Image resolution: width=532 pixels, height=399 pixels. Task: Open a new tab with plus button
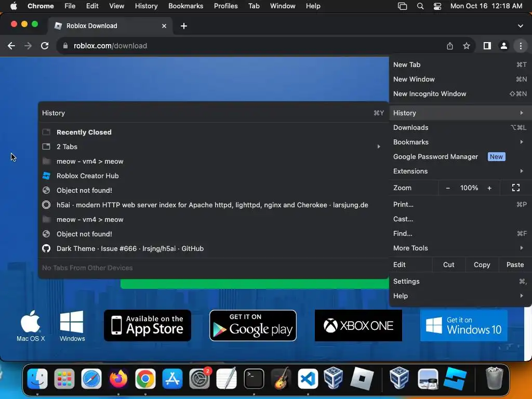coord(183,26)
